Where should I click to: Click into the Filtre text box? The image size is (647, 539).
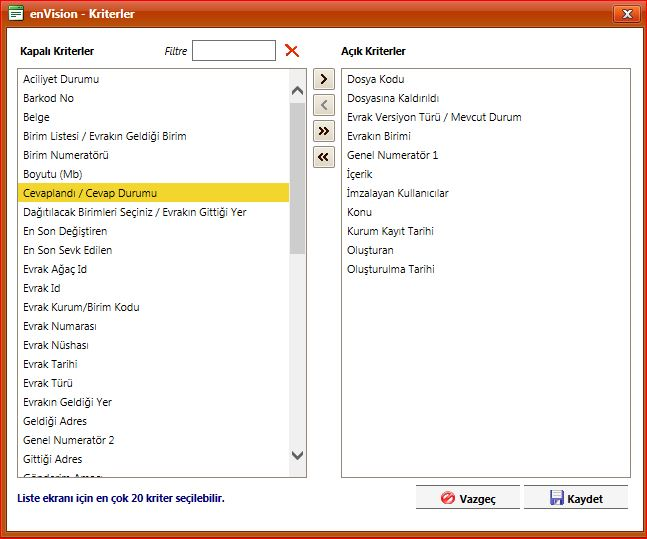pyautogui.click(x=234, y=50)
